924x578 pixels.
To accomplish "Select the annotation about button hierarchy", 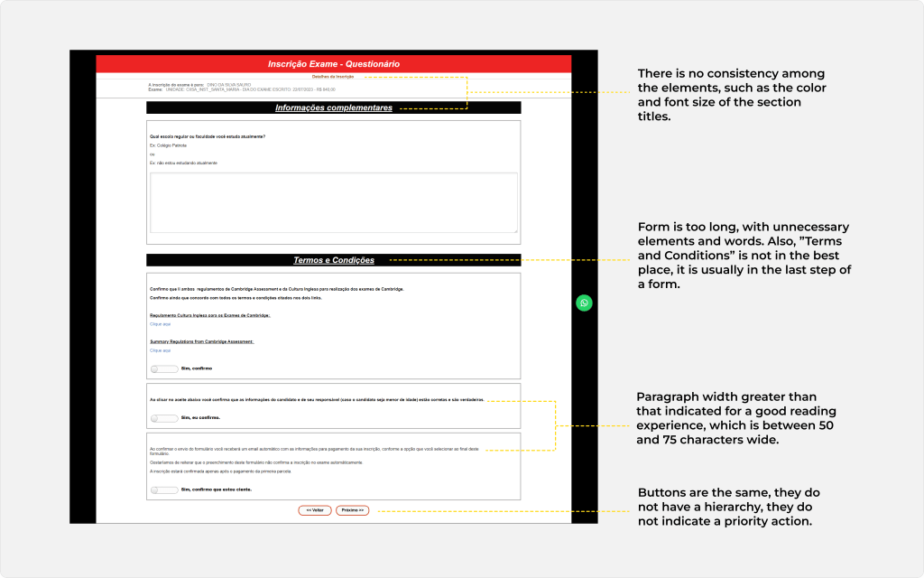I will [x=728, y=507].
